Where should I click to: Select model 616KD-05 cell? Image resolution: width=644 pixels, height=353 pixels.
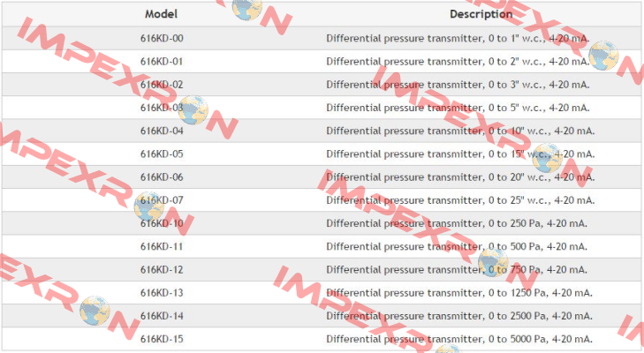[x=162, y=154]
